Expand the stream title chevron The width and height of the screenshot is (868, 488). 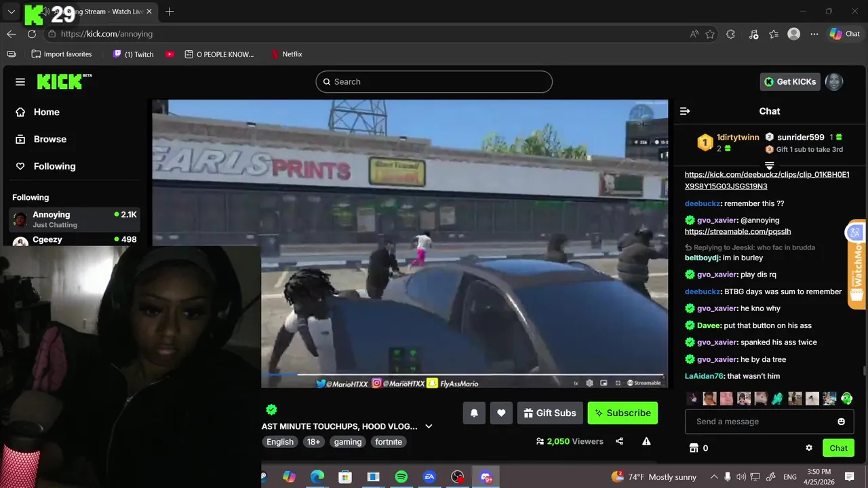[429, 426]
